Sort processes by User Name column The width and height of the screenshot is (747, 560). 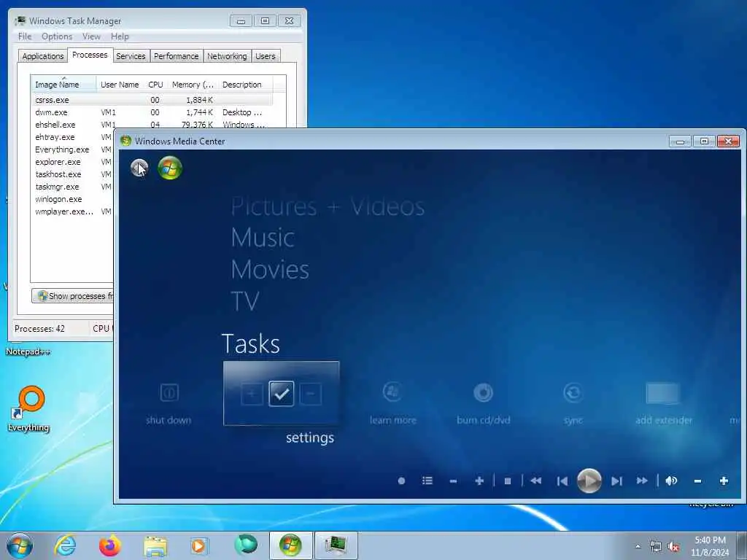click(120, 85)
